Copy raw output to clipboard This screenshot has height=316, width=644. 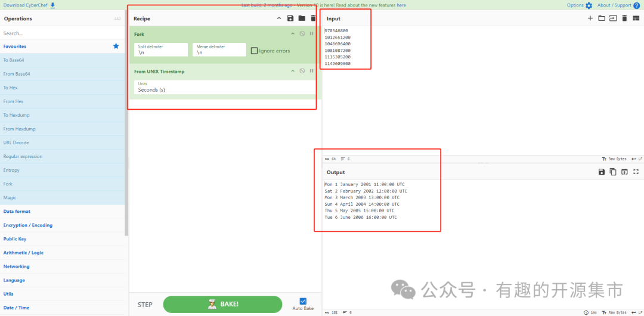pyautogui.click(x=613, y=172)
